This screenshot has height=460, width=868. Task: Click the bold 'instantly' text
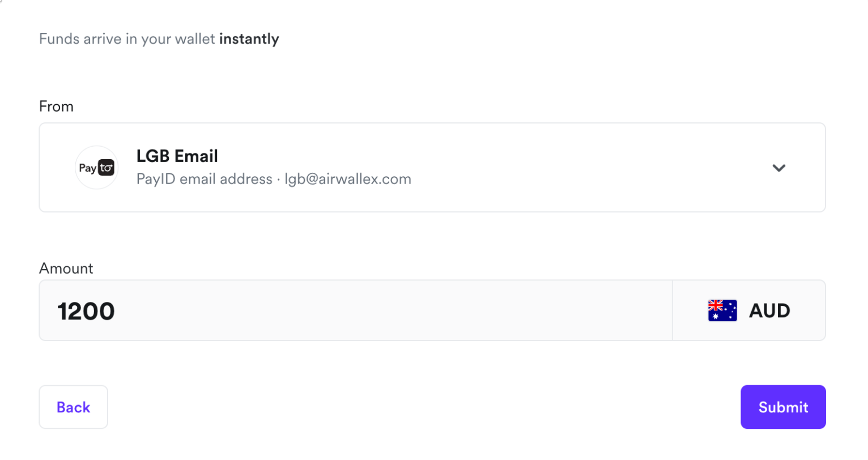(x=249, y=39)
